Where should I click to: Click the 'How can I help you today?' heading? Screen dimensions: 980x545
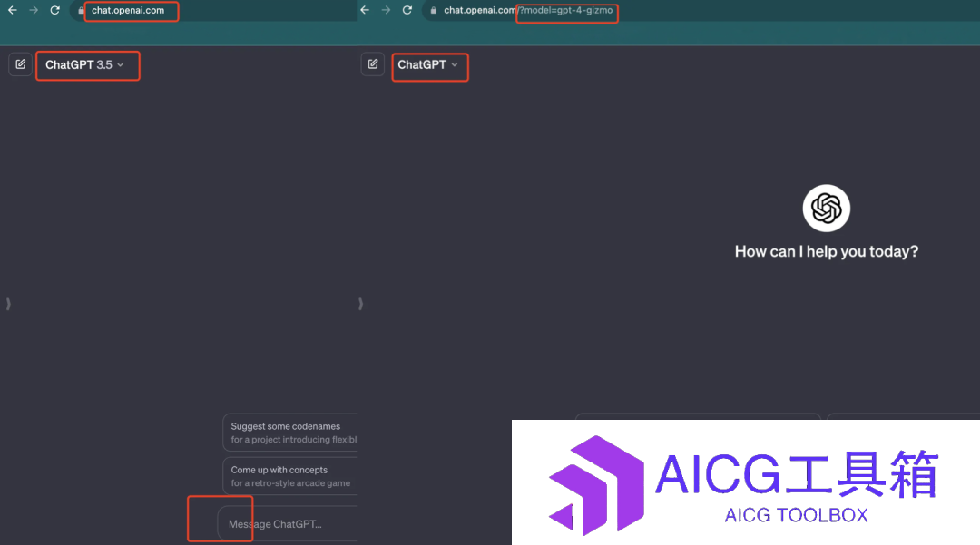[x=827, y=251]
